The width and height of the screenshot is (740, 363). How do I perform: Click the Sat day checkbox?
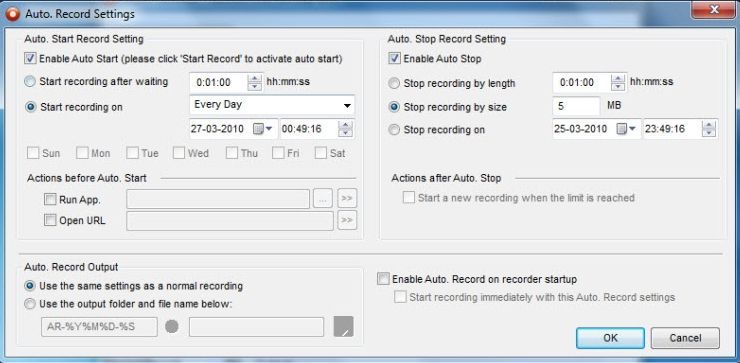click(x=321, y=153)
